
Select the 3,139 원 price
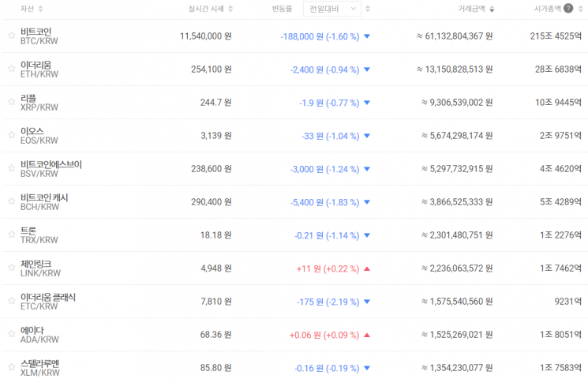click(x=216, y=136)
